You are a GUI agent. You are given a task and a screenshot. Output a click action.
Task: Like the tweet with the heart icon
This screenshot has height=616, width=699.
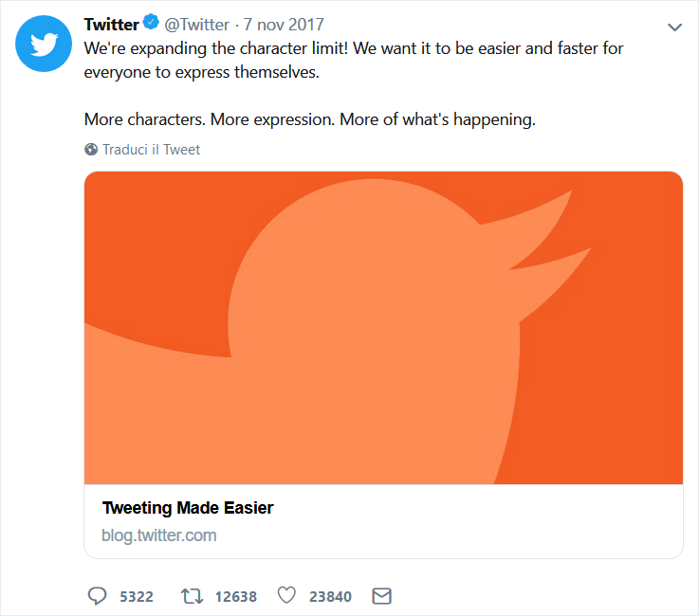pos(286,596)
